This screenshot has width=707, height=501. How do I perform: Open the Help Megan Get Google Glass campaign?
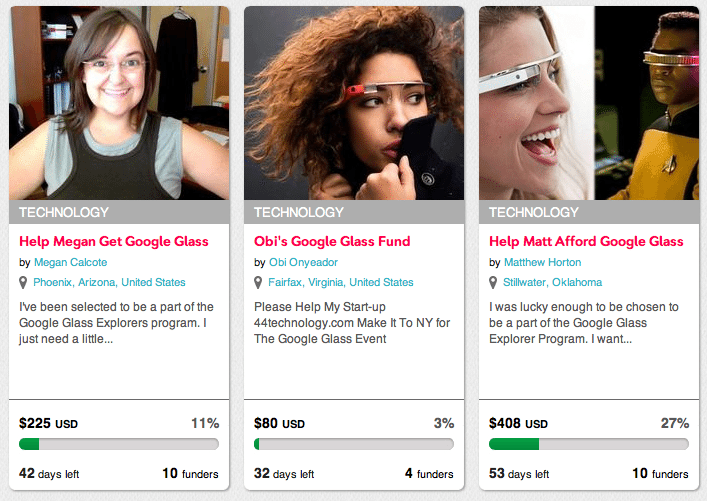pyautogui.click(x=114, y=241)
